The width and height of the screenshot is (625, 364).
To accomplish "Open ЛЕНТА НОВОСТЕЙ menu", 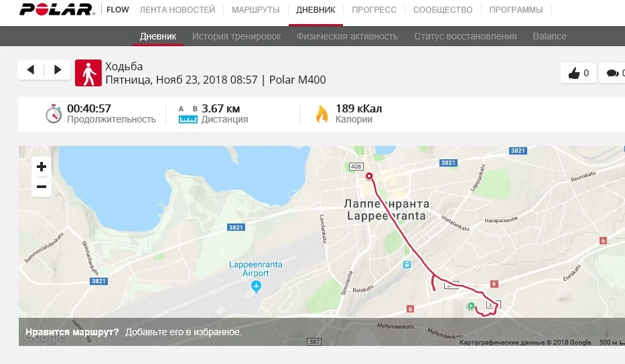I will click(x=178, y=9).
